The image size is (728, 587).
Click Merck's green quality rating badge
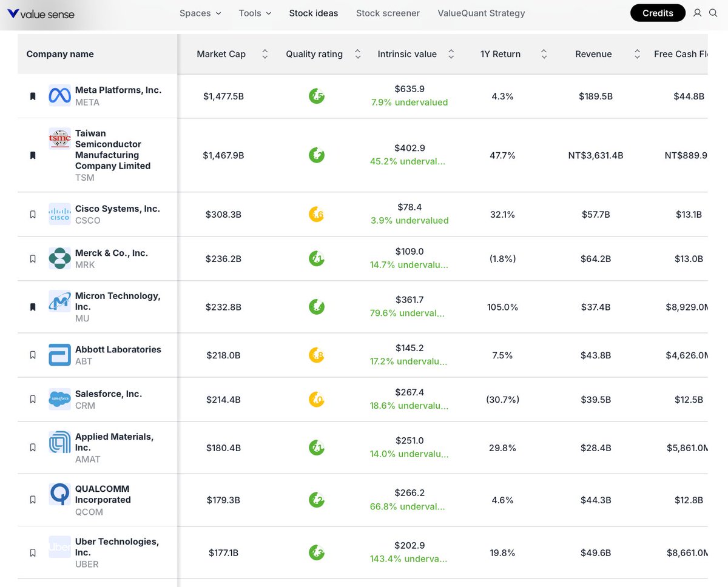[x=316, y=258]
